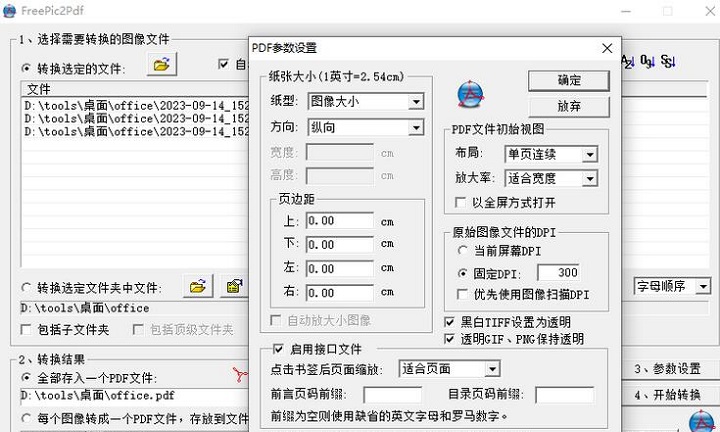This screenshot has width=720, height=432.
Task: Click the browse folder icon beside folder conversion
Action: pyautogui.click(x=197, y=287)
